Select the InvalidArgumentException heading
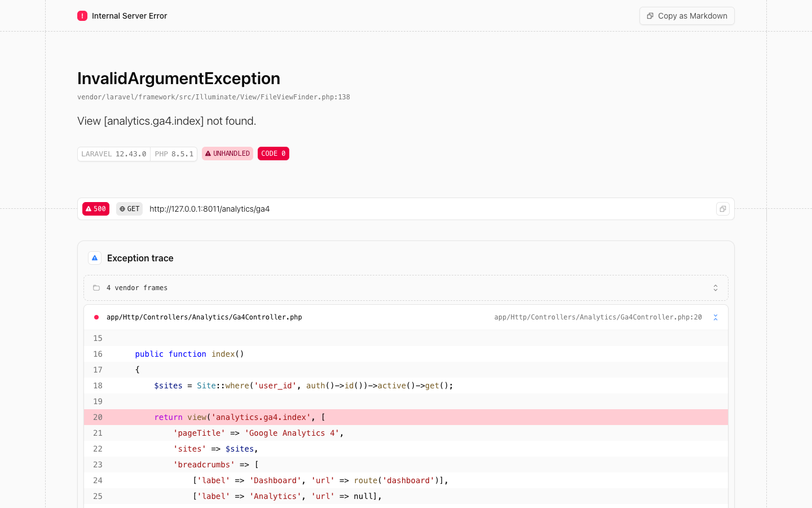The height and width of the screenshot is (508, 812). [x=179, y=78]
